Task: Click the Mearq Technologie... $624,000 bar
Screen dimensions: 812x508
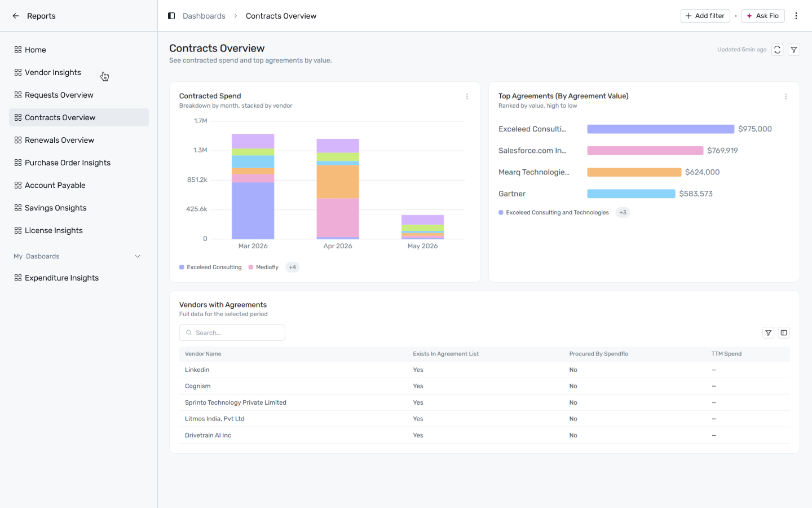Action: [634, 172]
